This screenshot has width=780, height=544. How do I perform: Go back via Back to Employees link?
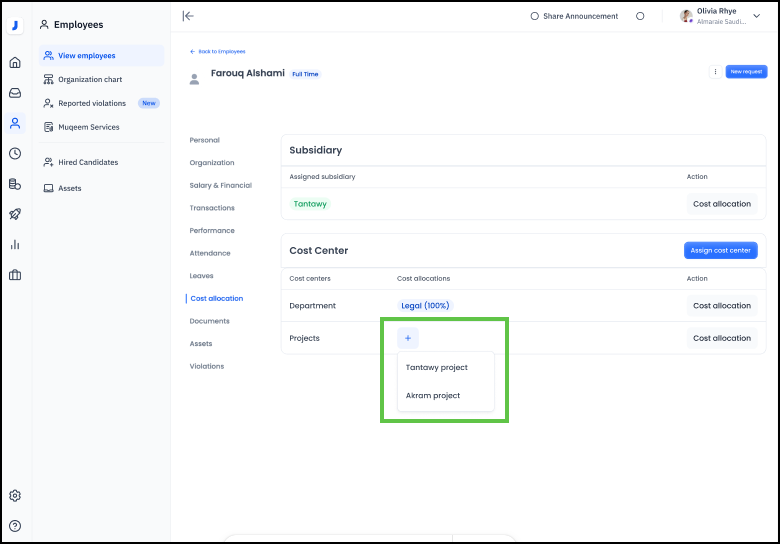pyautogui.click(x=218, y=51)
